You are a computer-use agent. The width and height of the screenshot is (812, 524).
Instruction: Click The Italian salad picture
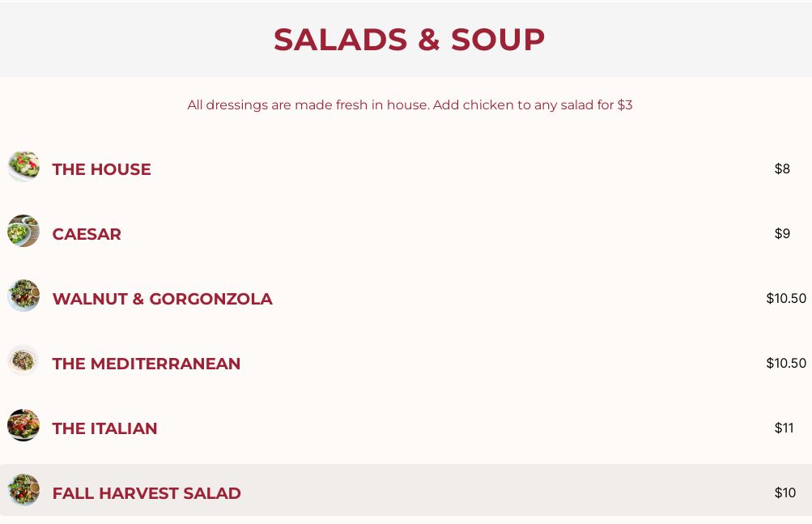pyautogui.click(x=23, y=425)
